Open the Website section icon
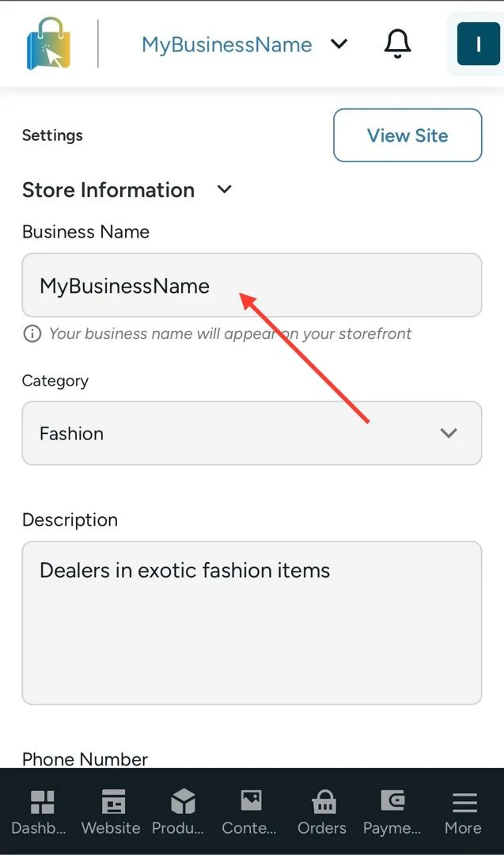 [113, 802]
